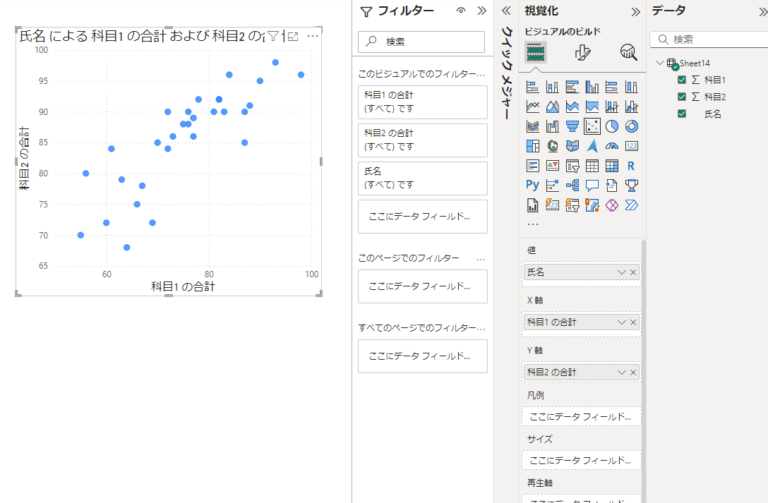Select the Build visual tab icon

coord(536,53)
